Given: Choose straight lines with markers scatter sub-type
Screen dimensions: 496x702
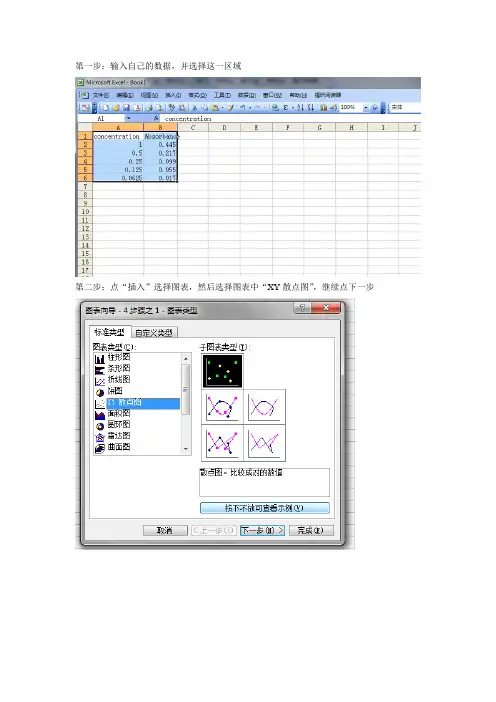Looking at the screenshot, I should (222, 442).
